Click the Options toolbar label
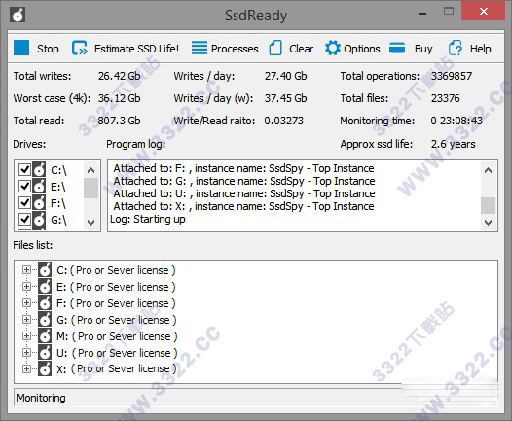512x421 pixels. [x=362, y=49]
